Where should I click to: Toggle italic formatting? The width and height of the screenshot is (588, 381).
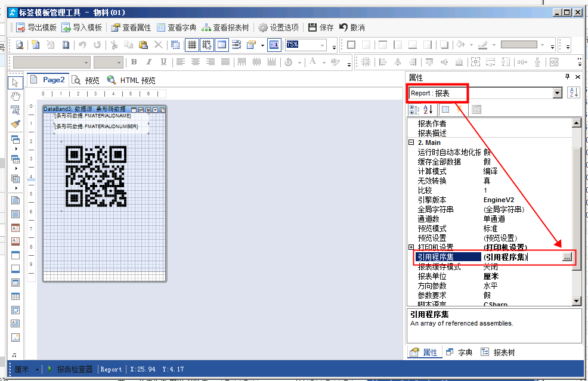(x=149, y=62)
